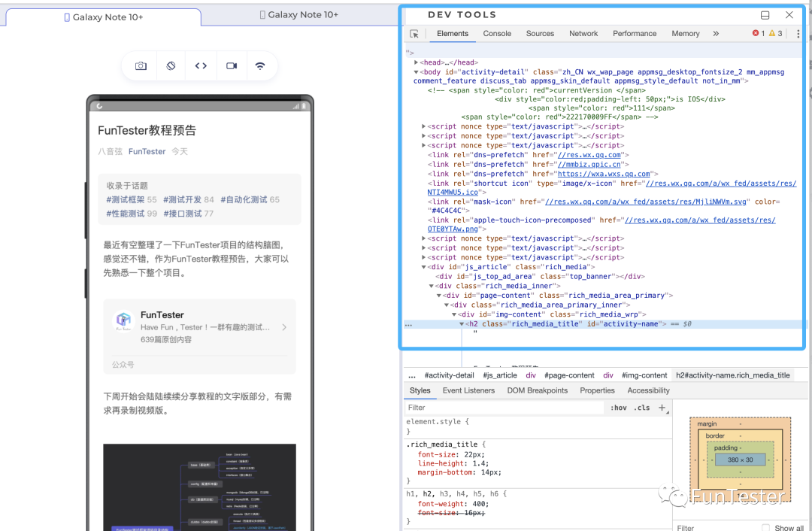Click the 380 × 30 box model content area
The width and height of the screenshot is (812, 531).
[x=740, y=460]
